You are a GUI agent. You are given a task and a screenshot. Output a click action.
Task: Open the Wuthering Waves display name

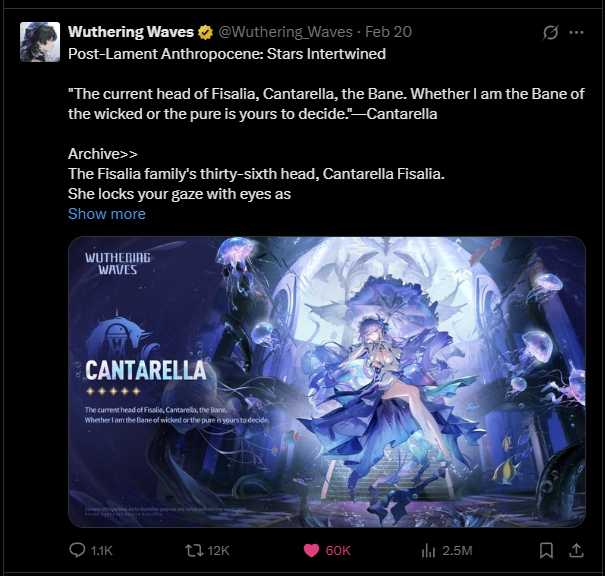pos(131,32)
